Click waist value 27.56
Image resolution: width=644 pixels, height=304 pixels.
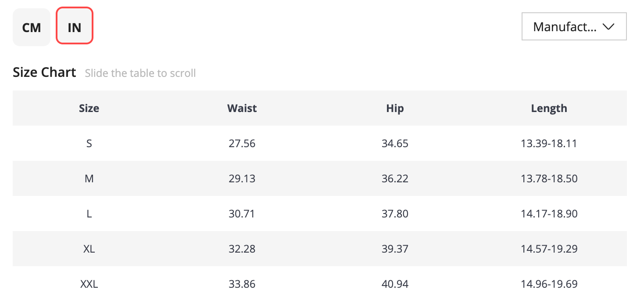[x=242, y=143]
